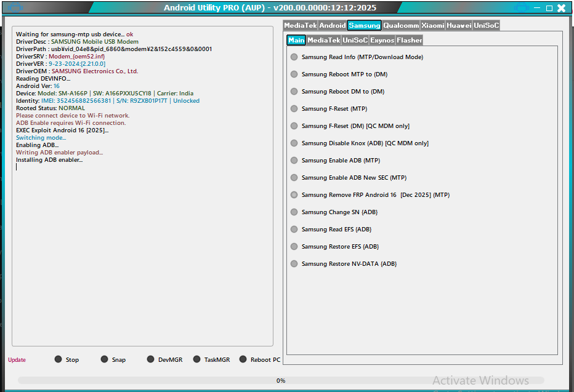Switch to the Huawei tab
This screenshot has height=392, width=574.
coord(459,25)
